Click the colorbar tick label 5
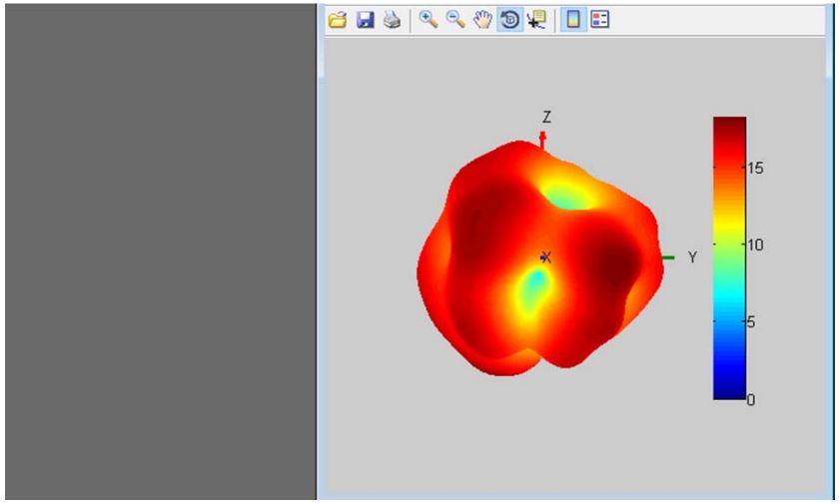 tap(751, 322)
